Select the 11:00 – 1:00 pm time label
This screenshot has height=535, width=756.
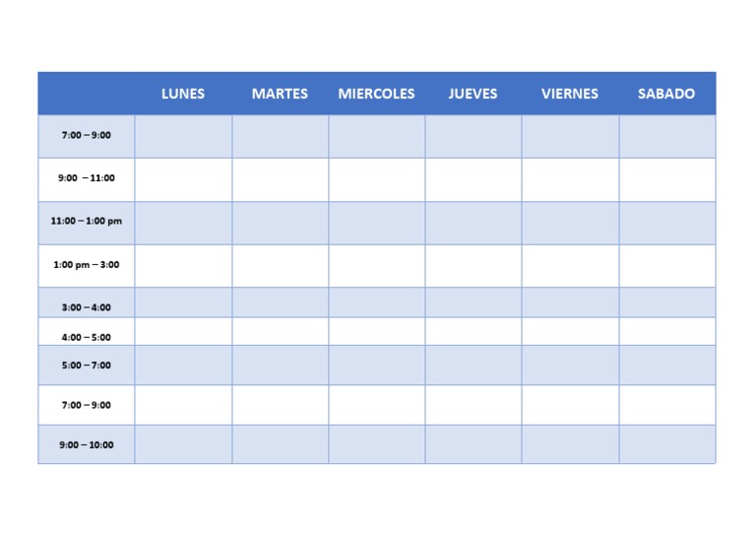click(x=87, y=222)
